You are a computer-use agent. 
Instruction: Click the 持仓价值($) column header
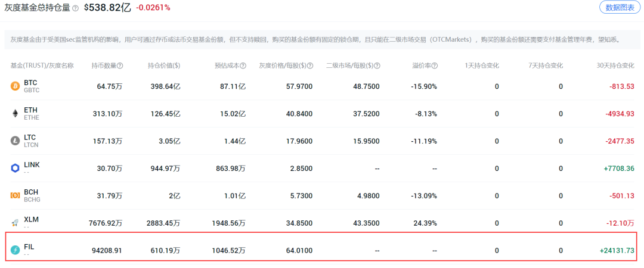(x=164, y=66)
